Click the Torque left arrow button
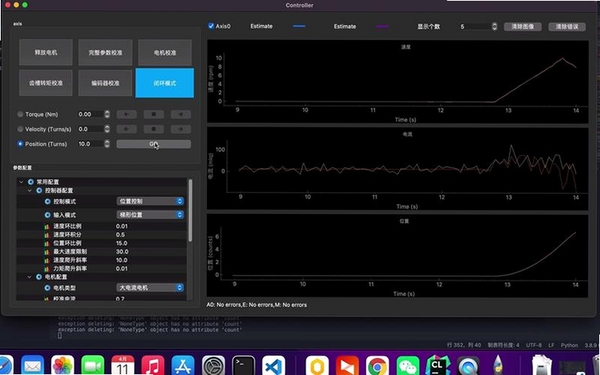The image size is (600, 375). pyautogui.click(x=127, y=114)
